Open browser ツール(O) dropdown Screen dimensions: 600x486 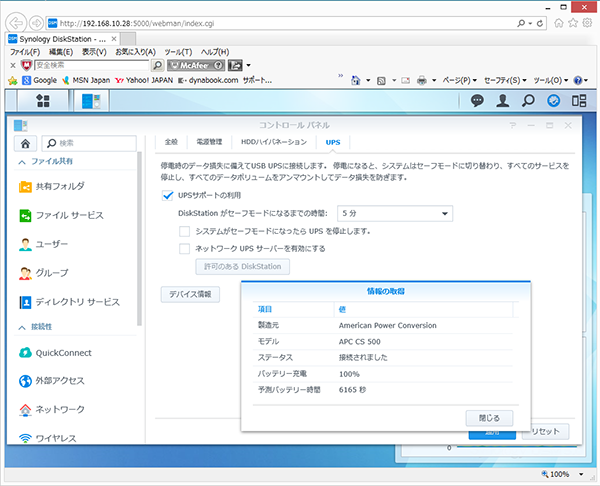[551, 80]
